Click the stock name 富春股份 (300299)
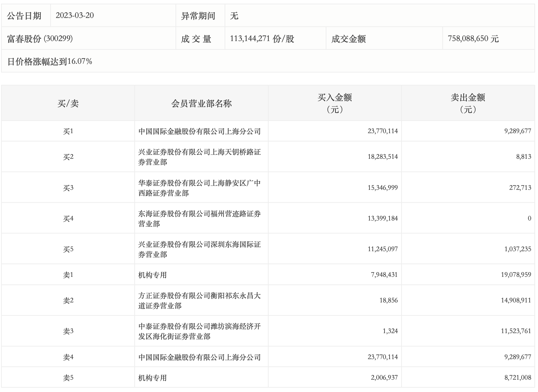Screen dimensions: 538x392 [x=40, y=39]
